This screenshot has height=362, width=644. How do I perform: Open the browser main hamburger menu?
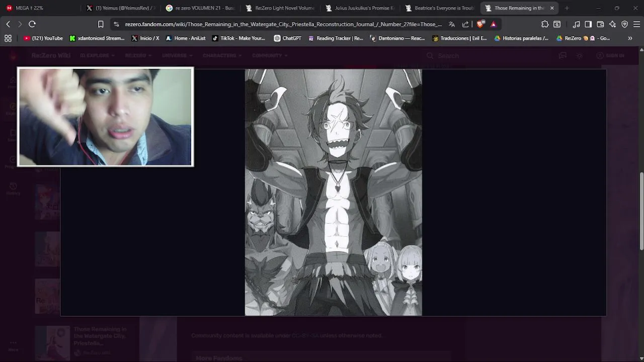[x=636, y=24]
